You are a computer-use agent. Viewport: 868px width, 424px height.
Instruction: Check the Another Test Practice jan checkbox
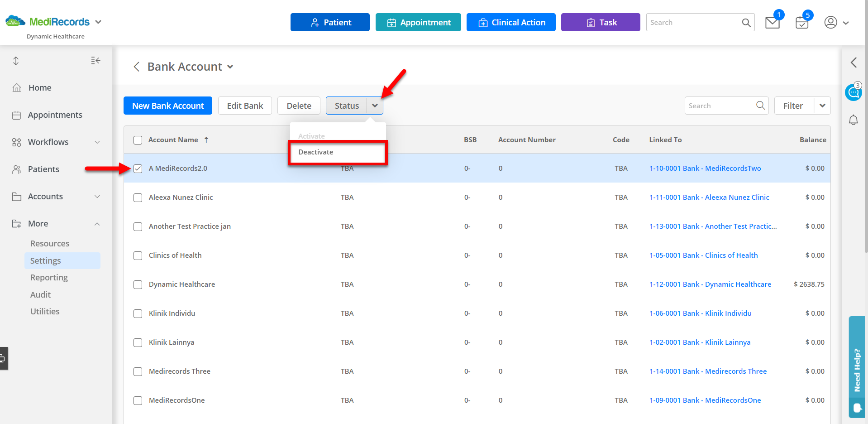[x=138, y=226]
